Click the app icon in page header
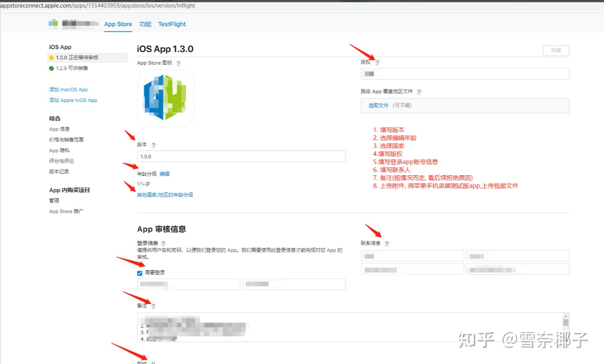Screen dimensions: 604x364 point(53,23)
